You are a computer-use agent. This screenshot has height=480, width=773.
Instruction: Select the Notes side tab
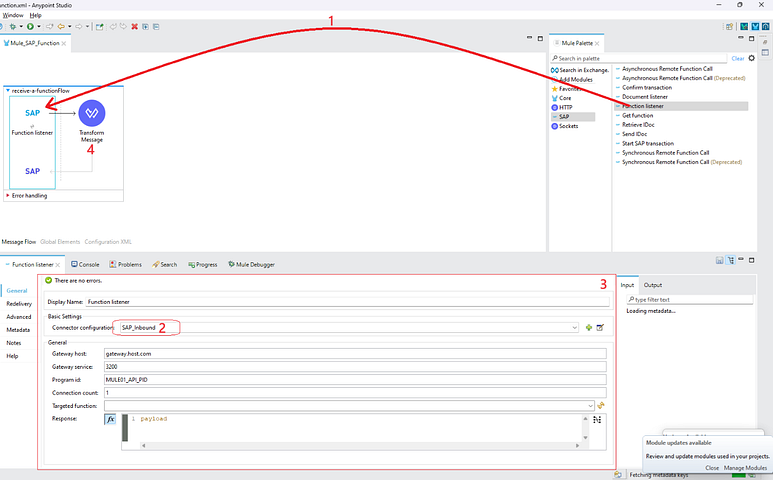click(x=13, y=343)
